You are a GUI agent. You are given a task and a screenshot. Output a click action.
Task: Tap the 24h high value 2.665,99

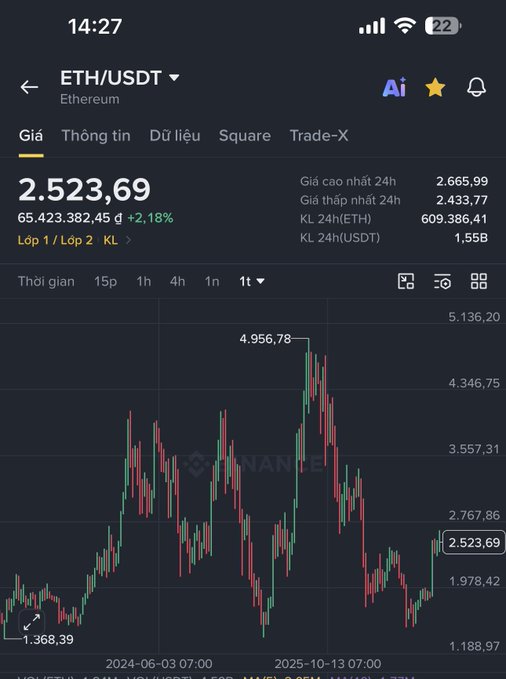pyautogui.click(x=462, y=181)
